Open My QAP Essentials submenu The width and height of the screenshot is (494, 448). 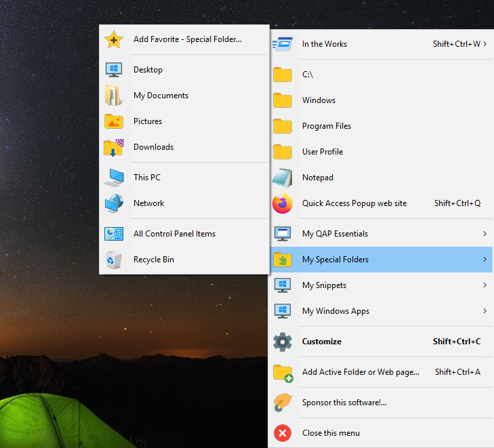[382, 234]
